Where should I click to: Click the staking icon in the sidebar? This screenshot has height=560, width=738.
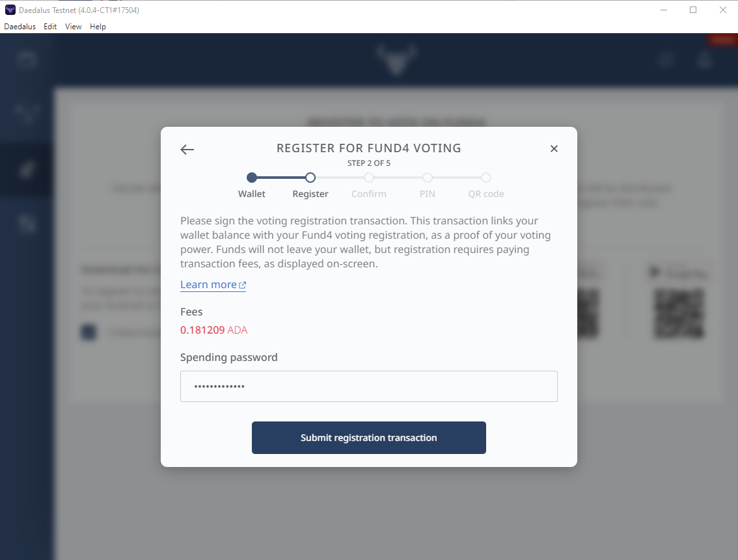click(x=27, y=114)
